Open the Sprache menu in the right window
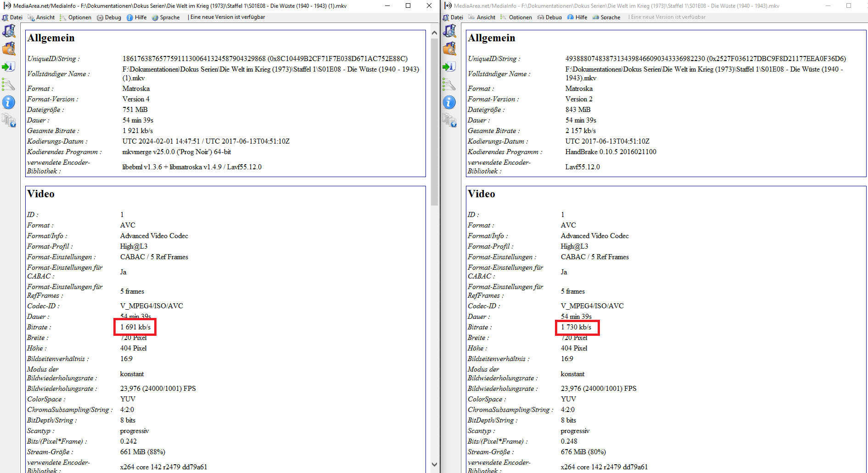868x473 pixels. pos(606,17)
